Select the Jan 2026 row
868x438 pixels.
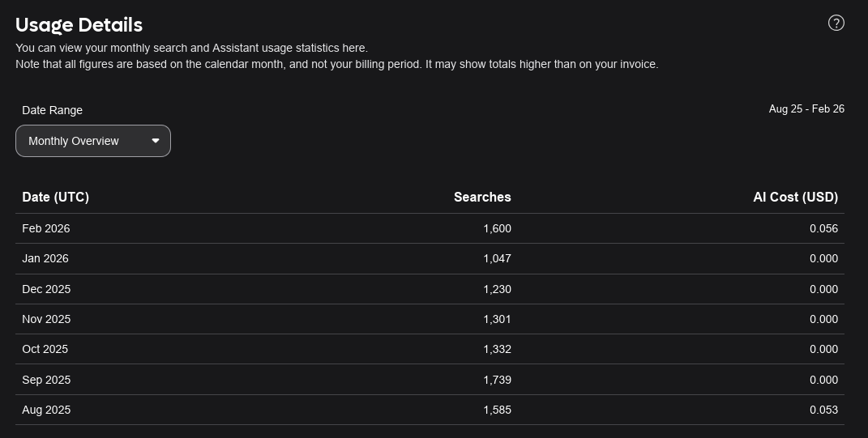click(430, 259)
